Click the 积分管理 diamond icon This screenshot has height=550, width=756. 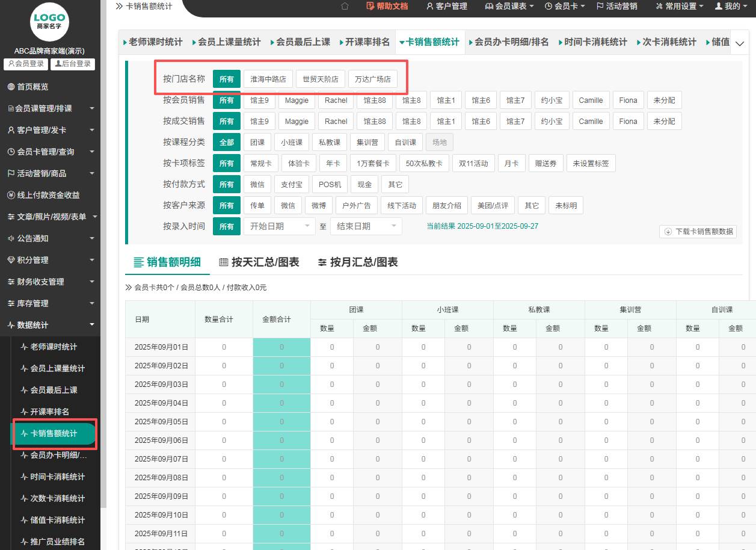11,260
